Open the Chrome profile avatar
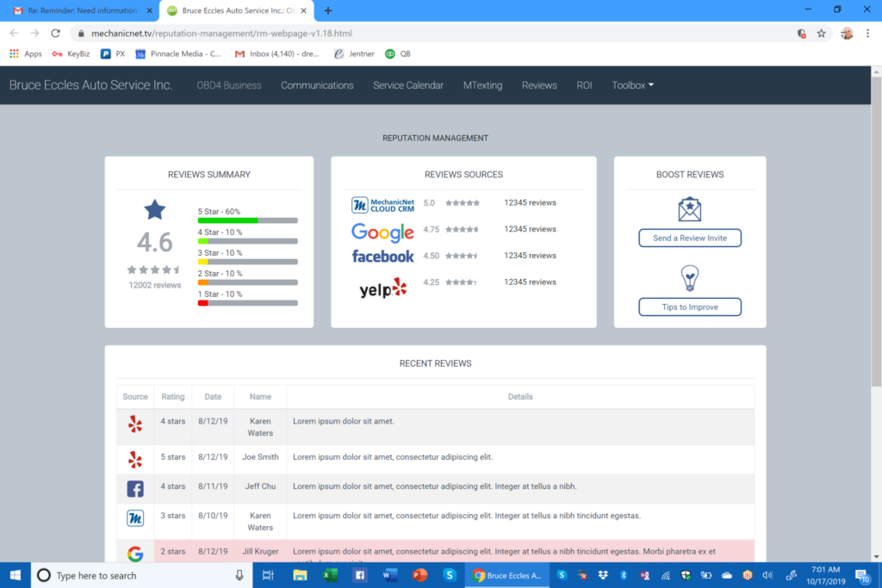 847,34
